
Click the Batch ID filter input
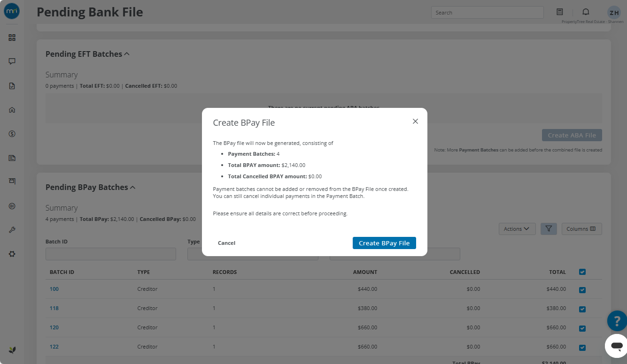[111, 254]
